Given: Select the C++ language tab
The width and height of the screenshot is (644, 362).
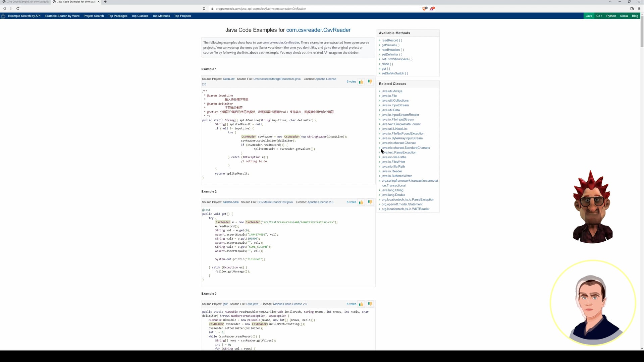Looking at the screenshot, I should pos(599,16).
